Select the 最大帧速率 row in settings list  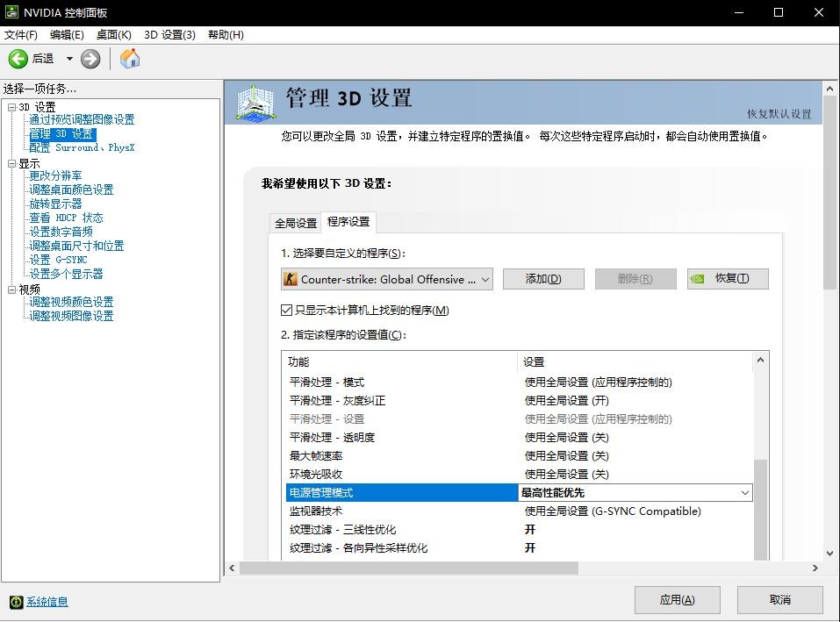point(316,456)
